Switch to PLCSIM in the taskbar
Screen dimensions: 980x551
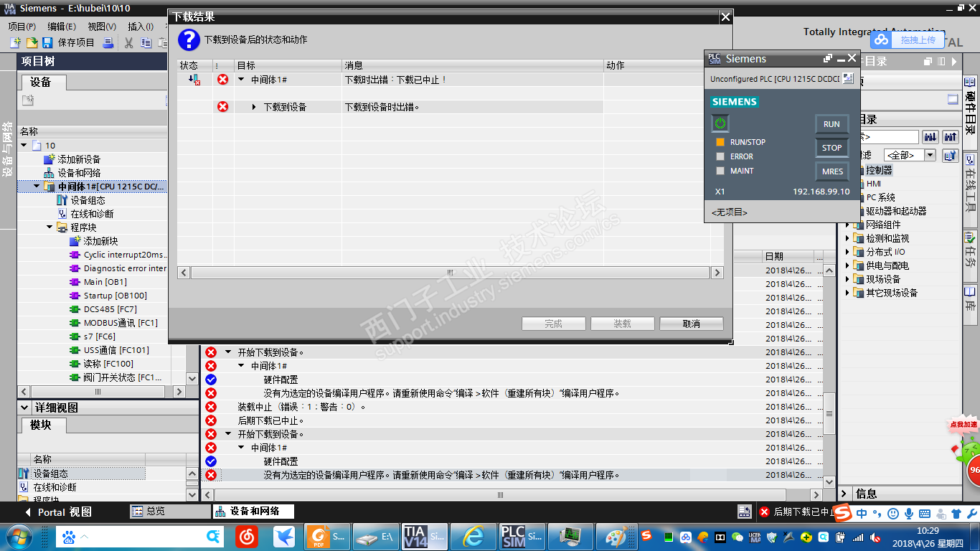coord(522,536)
